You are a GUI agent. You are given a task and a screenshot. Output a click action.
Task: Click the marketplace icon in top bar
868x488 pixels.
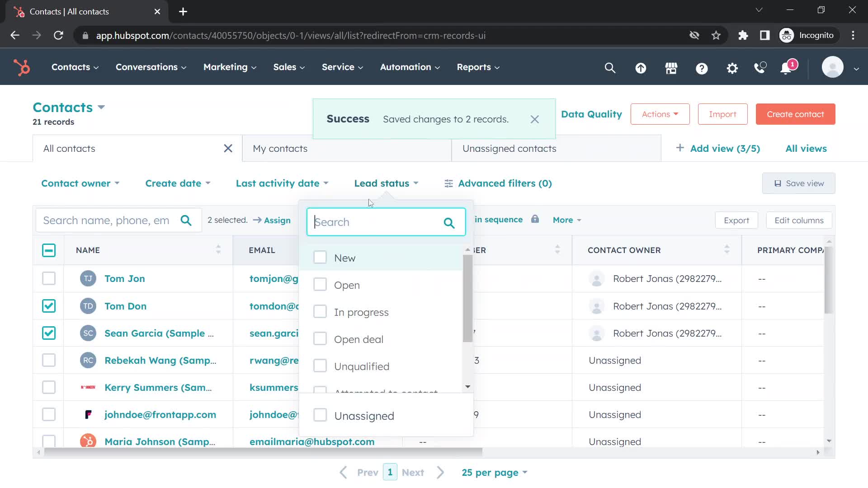[x=671, y=67]
